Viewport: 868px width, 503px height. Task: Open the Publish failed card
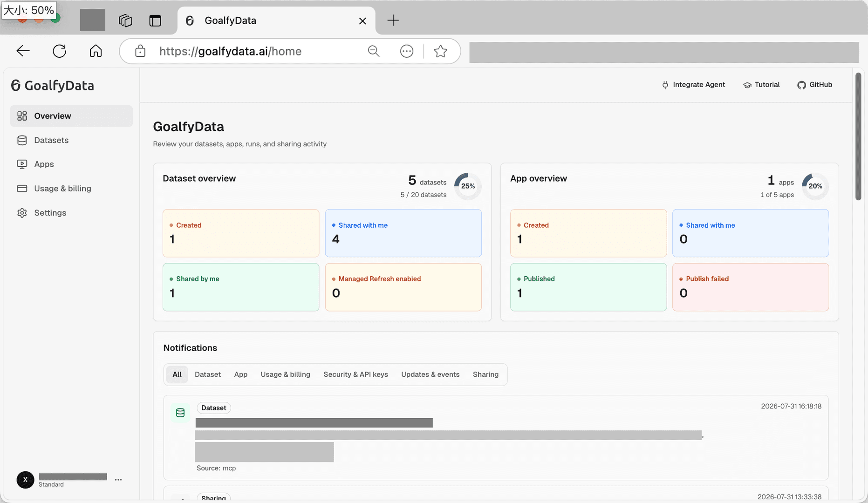coord(751,287)
